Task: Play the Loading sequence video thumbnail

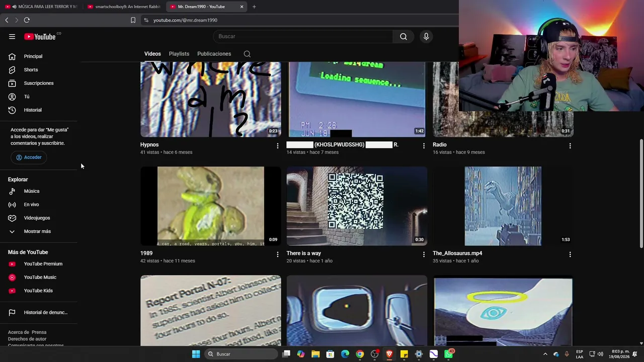Action: pyautogui.click(x=357, y=99)
